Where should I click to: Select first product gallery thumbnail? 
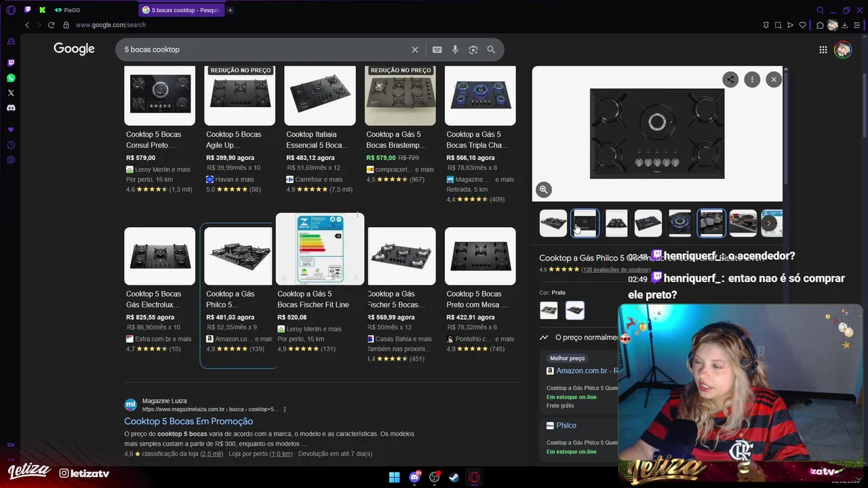click(553, 223)
